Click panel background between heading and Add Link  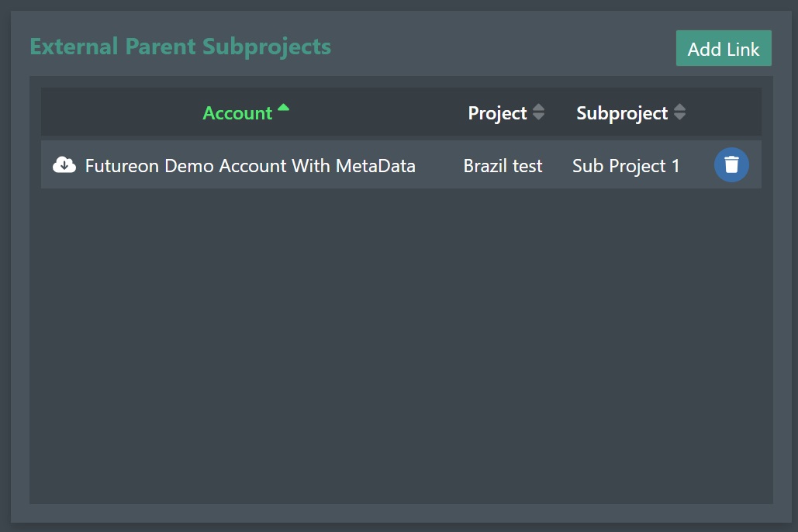[504, 48]
